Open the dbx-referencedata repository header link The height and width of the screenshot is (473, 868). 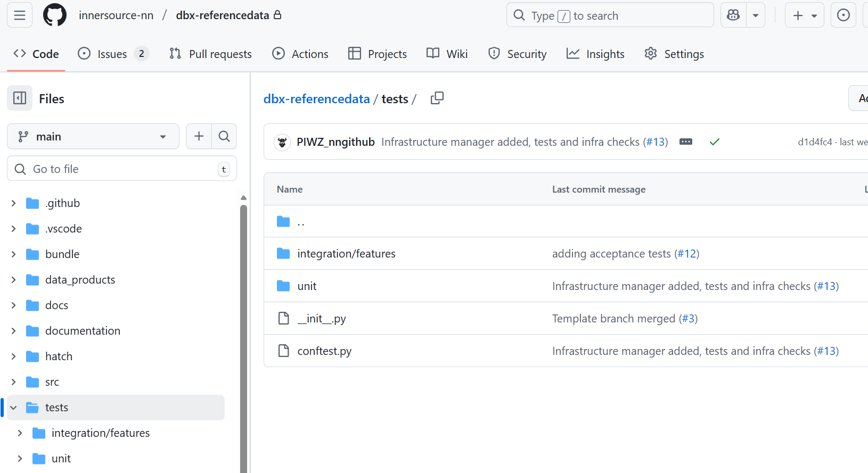click(223, 15)
